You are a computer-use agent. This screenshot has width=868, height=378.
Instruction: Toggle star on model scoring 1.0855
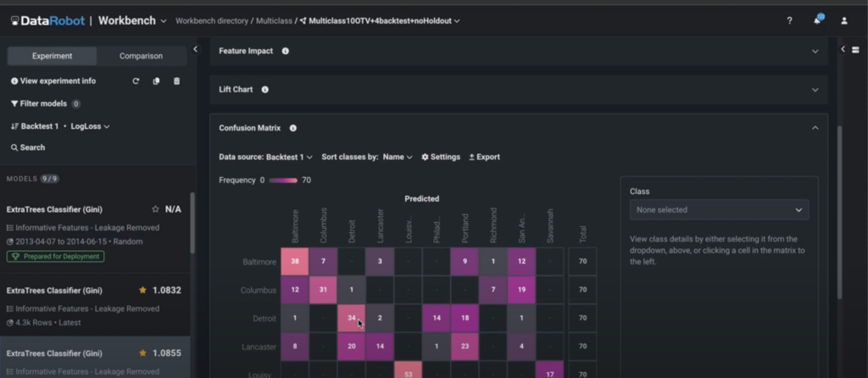142,353
